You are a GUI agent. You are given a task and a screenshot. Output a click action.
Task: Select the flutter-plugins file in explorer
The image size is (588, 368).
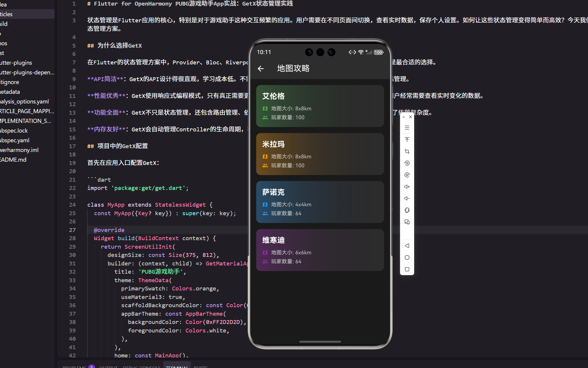27,63
